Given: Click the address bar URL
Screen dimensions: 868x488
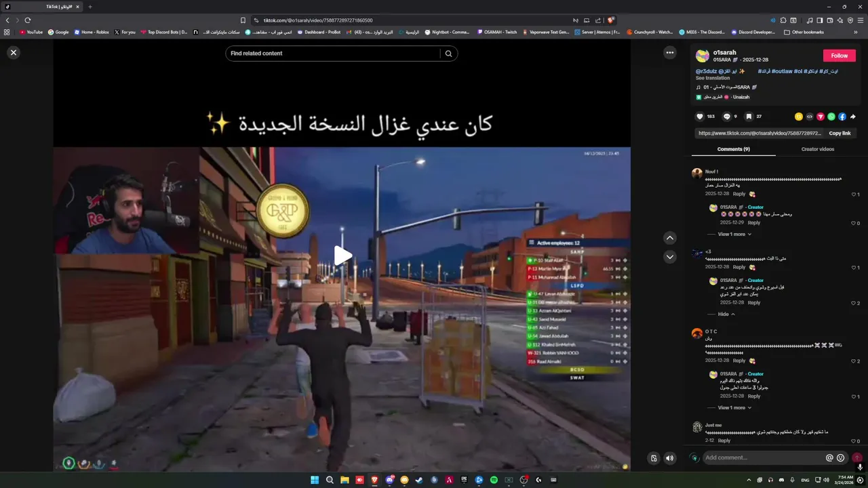Looking at the screenshot, I should coord(318,20).
